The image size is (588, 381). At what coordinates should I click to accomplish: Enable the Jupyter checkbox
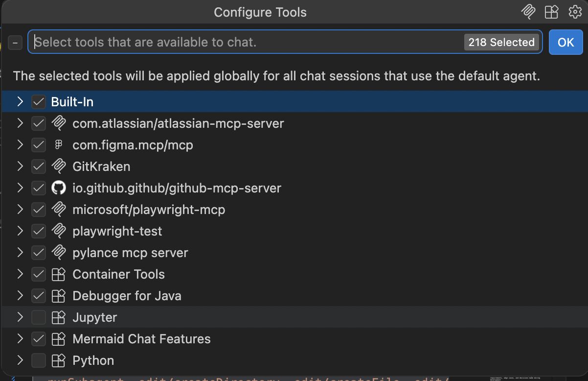click(38, 317)
